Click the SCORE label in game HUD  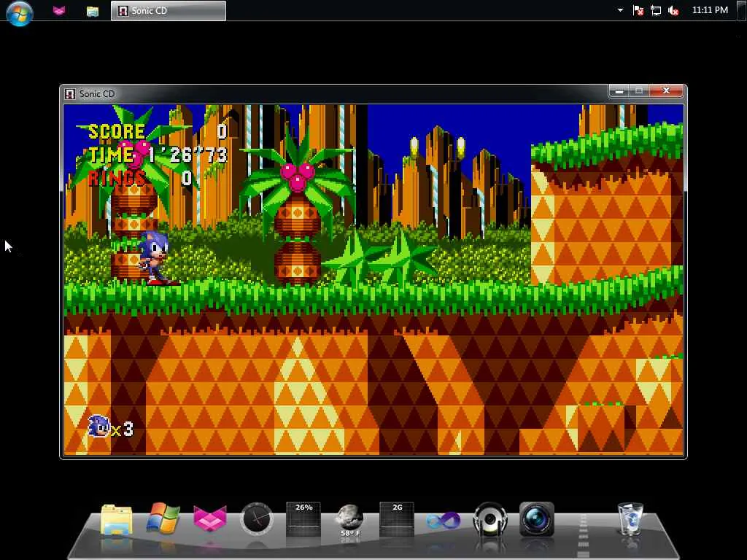[x=117, y=131]
